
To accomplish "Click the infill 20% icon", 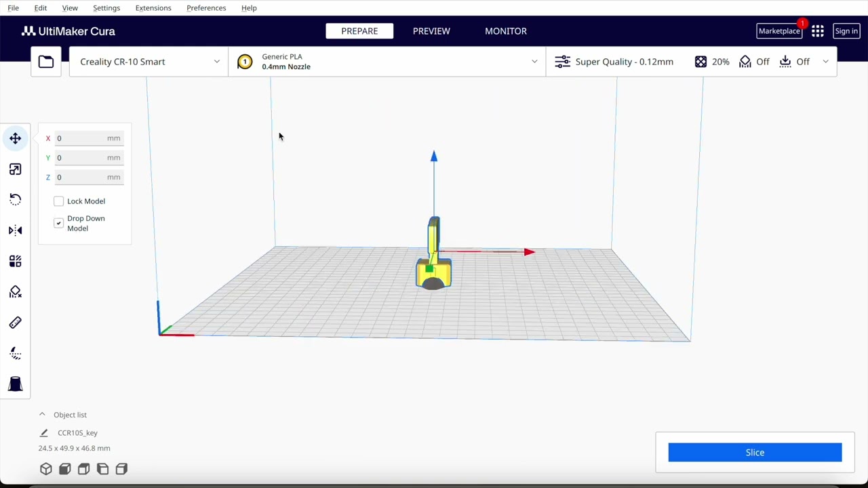I will click(x=701, y=62).
